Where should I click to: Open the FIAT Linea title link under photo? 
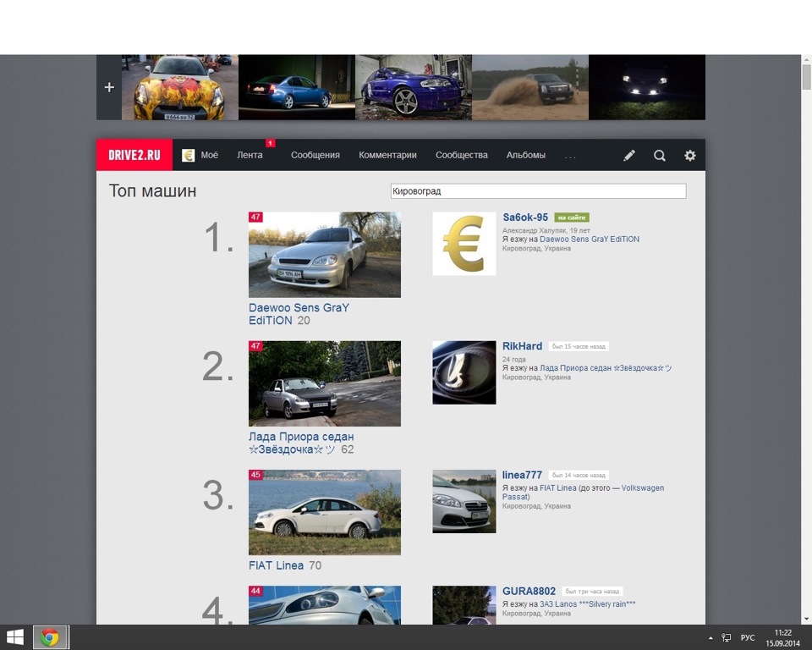276,565
